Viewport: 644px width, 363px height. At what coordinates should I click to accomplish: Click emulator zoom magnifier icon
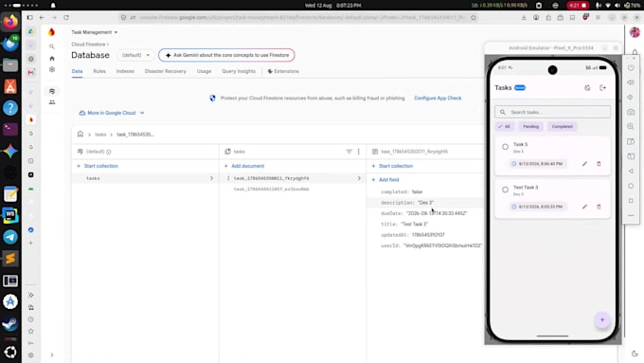(x=631, y=127)
